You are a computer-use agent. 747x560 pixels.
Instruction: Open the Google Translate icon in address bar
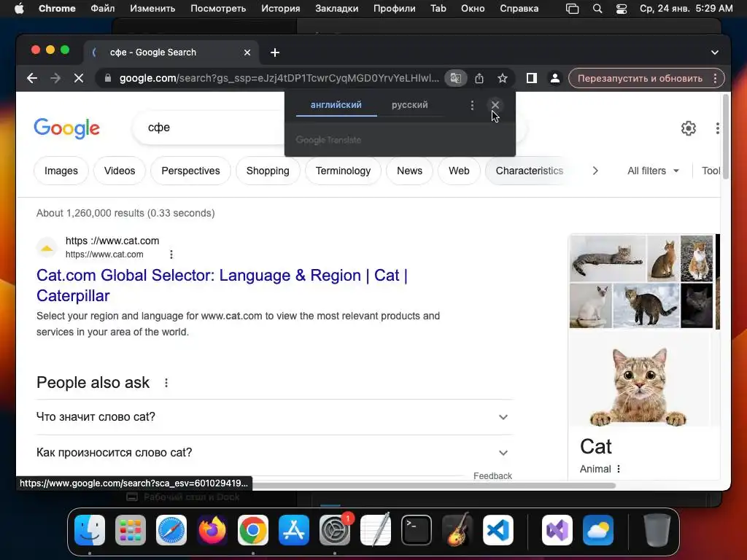pos(455,78)
